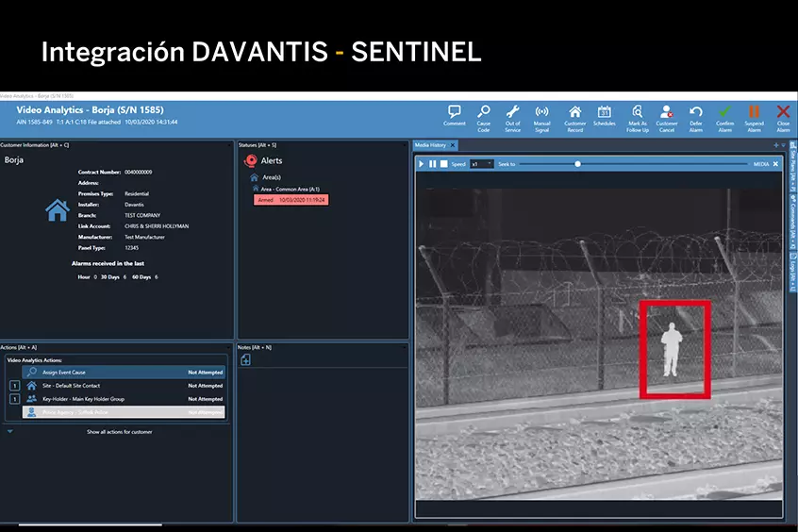Click the Close Alarm red X icon
This screenshot has width=798, height=532.
pyautogui.click(x=783, y=111)
